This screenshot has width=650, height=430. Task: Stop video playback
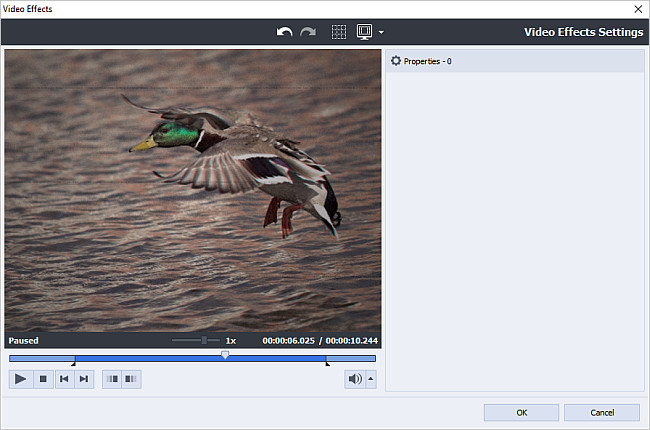[43, 379]
